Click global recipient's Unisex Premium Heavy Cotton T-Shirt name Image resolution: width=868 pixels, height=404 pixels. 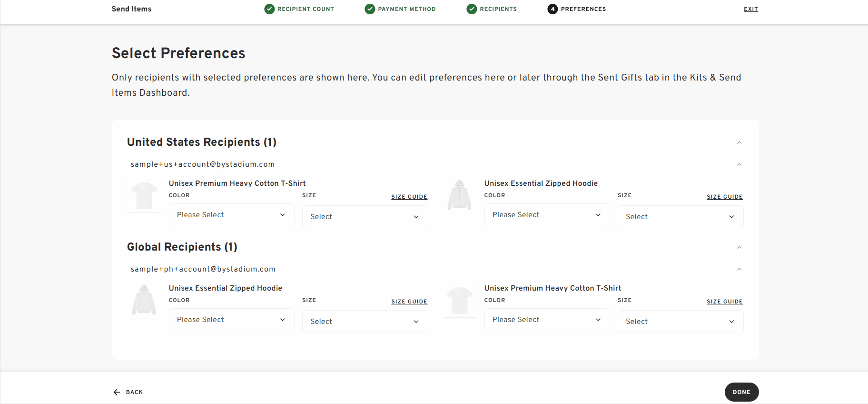(x=553, y=288)
